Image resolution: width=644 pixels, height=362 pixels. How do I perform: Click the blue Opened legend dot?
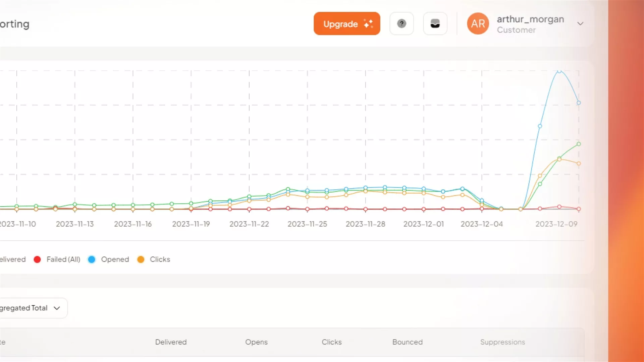(92, 259)
